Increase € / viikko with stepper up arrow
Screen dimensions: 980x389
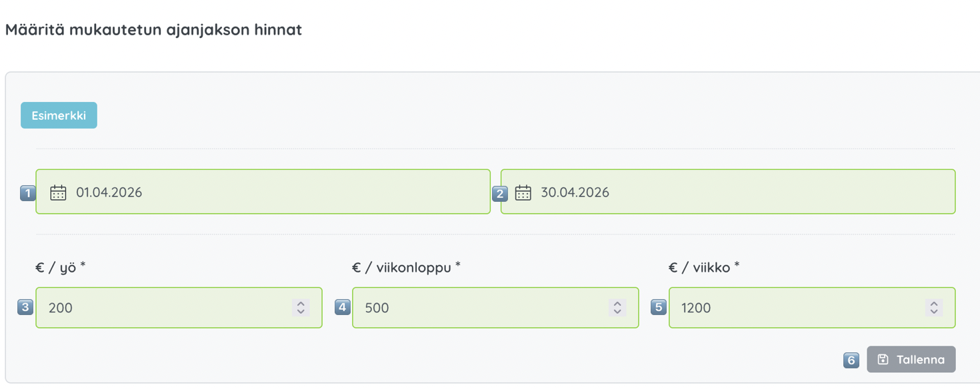[934, 304]
